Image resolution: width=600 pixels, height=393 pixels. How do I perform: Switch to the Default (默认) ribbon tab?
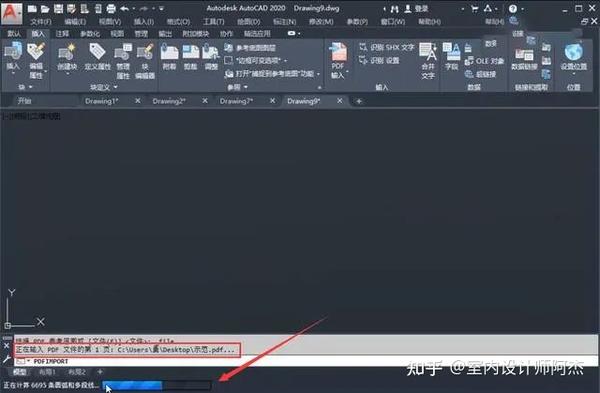(14, 34)
